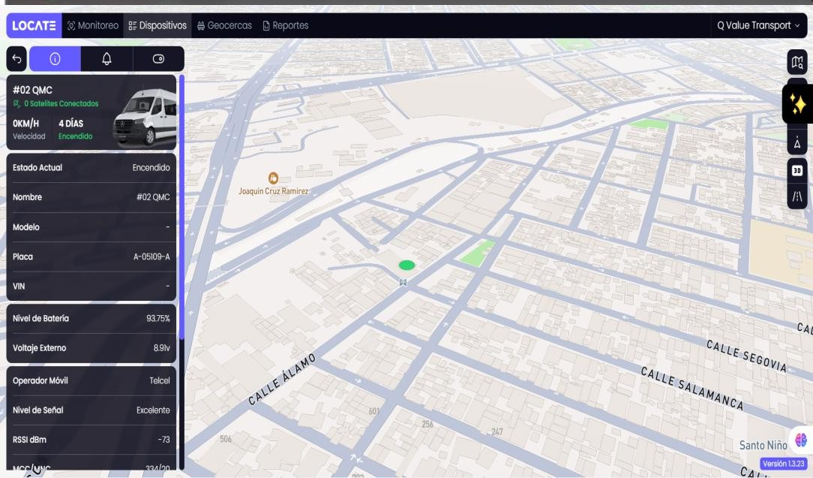Click the road perspective view icon
Screen dimensions: 813x478
click(x=796, y=197)
